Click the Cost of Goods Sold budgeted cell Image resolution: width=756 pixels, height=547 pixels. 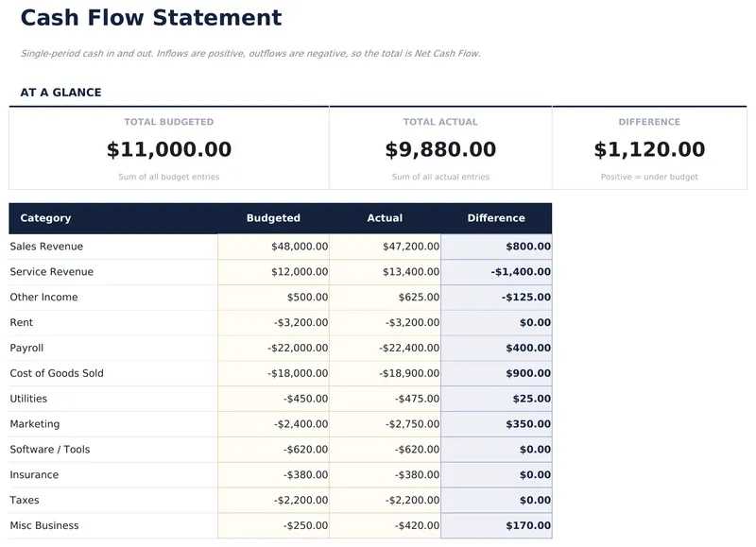pos(274,373)
